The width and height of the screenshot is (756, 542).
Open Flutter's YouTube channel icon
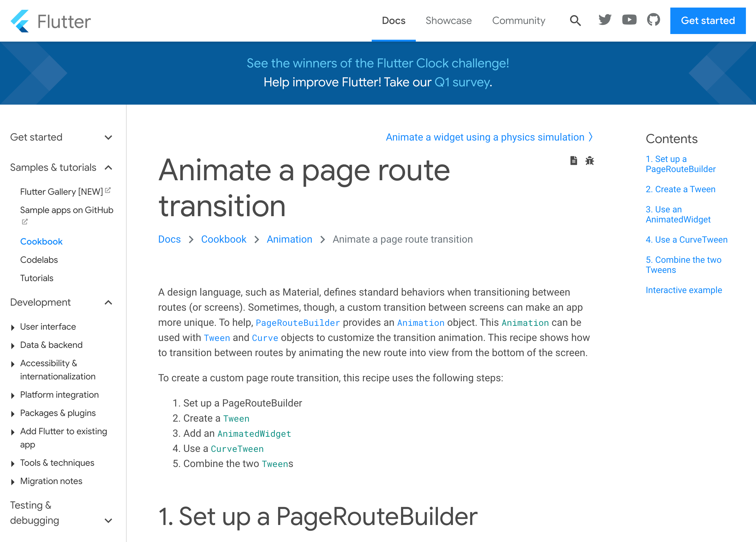point(629,20)
